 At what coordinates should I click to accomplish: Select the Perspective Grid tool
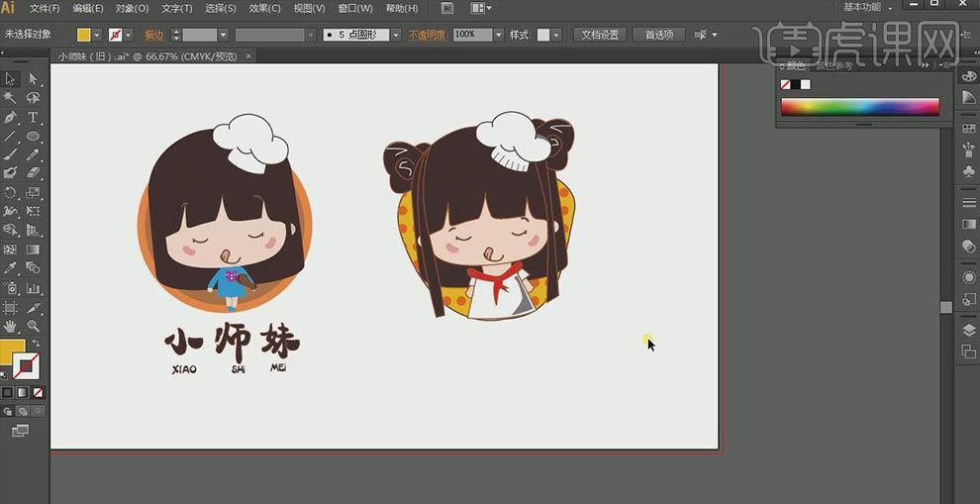(x=33, y=230)
